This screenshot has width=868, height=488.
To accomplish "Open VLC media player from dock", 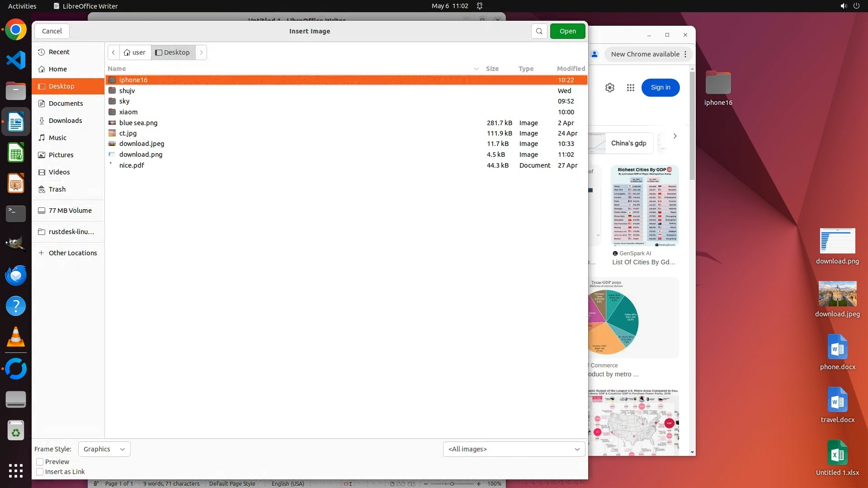I will pyautogui.click(x=16, y=337).
